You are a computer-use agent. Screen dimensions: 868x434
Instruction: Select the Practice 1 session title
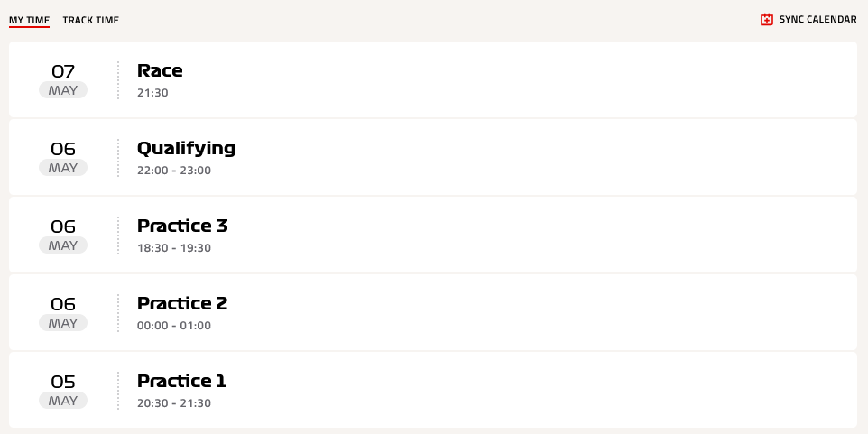[x=181, y=381]
